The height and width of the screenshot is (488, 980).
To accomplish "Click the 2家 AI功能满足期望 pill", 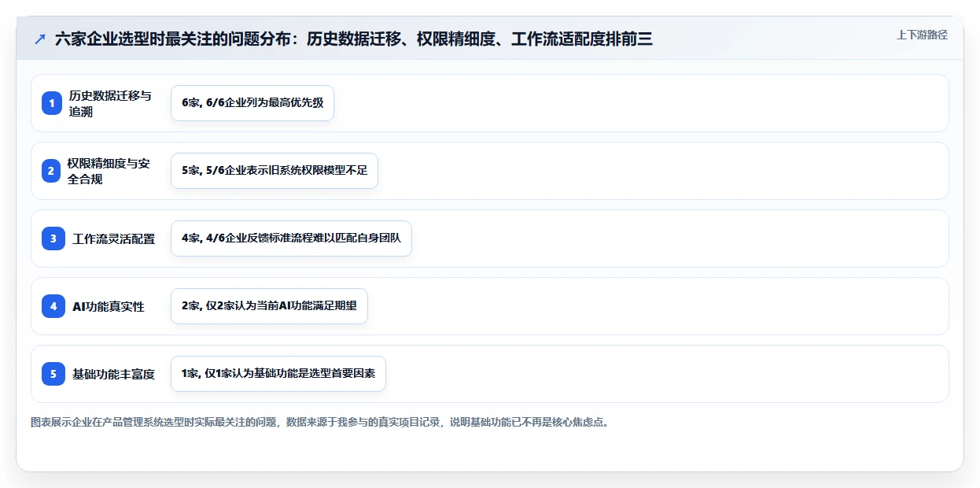I will coord(269,306).
